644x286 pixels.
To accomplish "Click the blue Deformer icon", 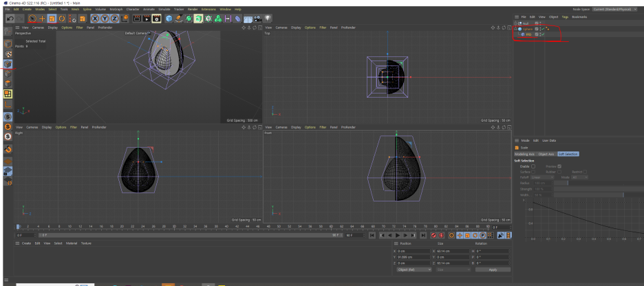I will point(238,19).
